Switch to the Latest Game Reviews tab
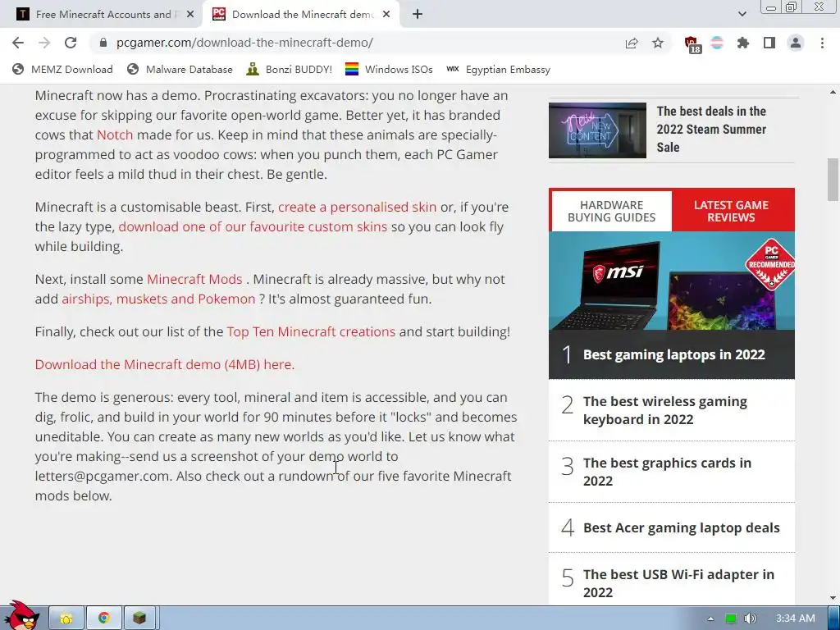 (731, 211)
